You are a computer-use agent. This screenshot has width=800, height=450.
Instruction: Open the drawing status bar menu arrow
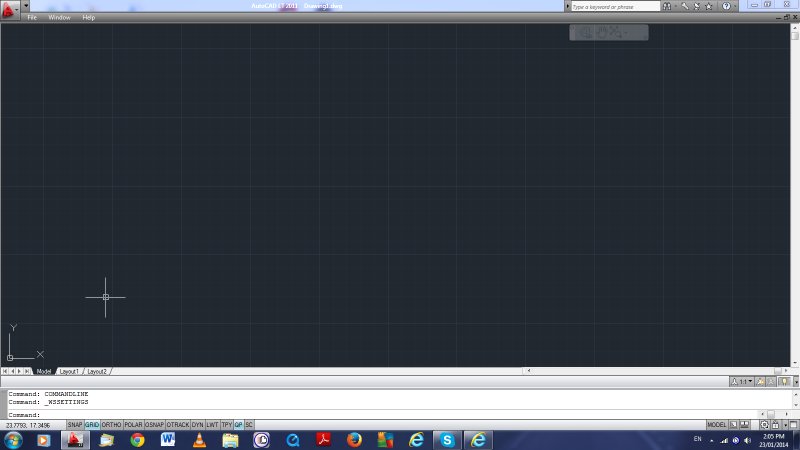tap(796, 382)
